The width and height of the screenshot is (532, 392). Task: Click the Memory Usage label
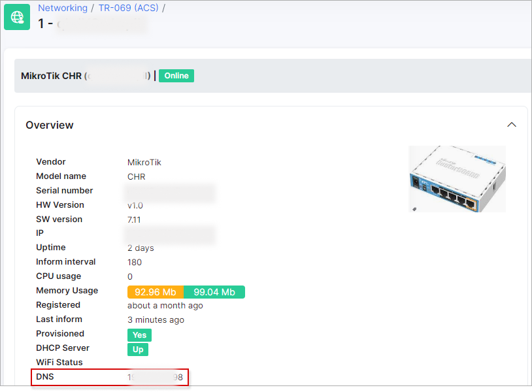coord(67,291)
